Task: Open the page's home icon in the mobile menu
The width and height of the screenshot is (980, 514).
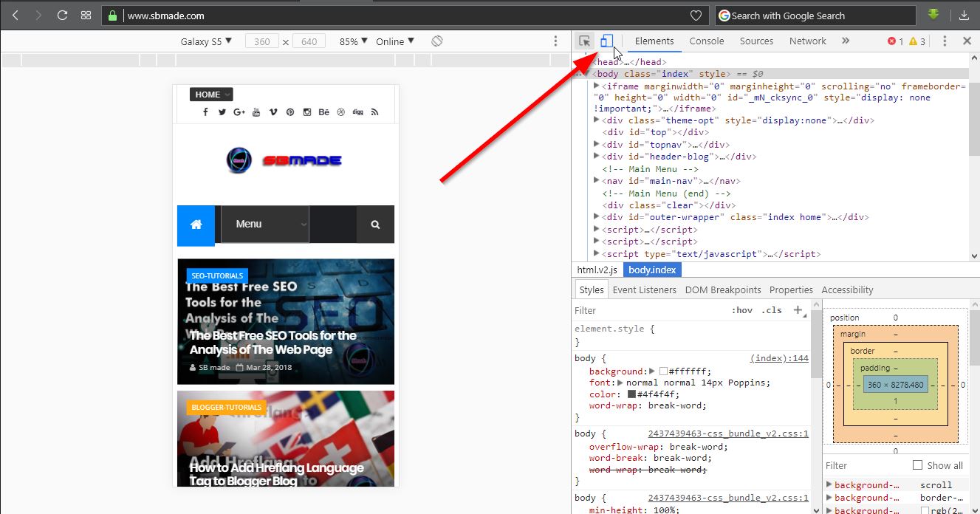Action: 196,224
